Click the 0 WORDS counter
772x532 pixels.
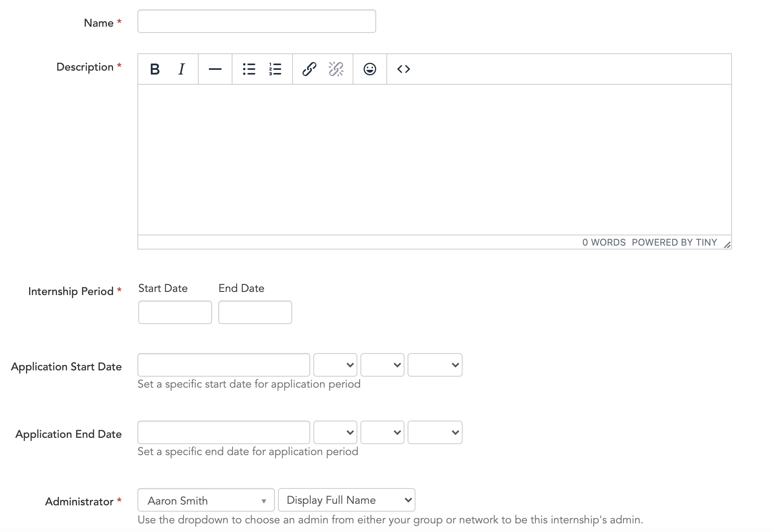(x=604, y=242)
